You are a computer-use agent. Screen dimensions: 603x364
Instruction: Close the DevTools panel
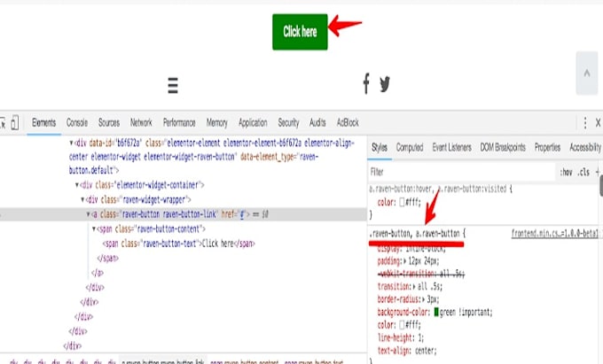coord(598,123)
